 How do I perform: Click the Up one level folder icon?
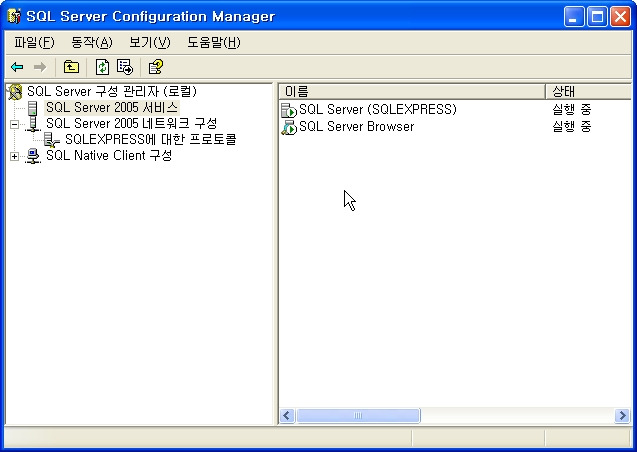tap(72, 67)
